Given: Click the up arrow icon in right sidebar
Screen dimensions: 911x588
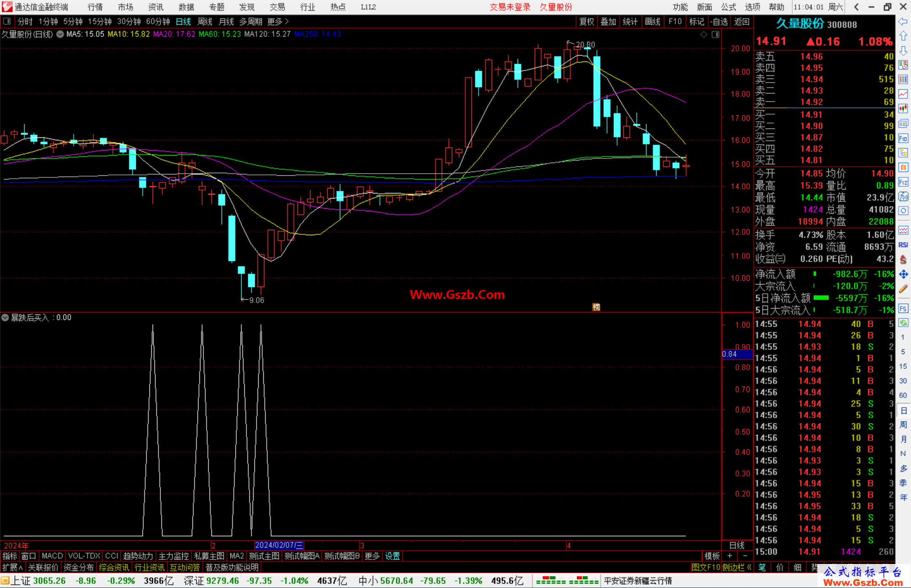Looking at the screenshot, I should 903,36.
